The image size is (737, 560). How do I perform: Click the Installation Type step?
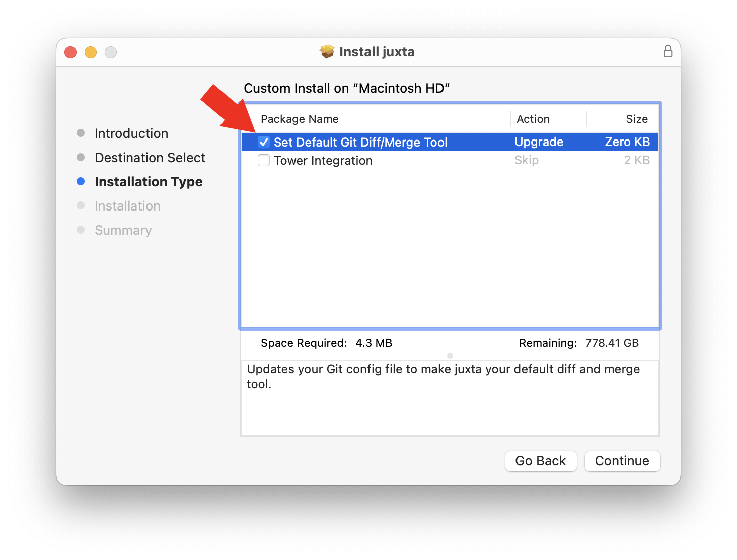149,182
